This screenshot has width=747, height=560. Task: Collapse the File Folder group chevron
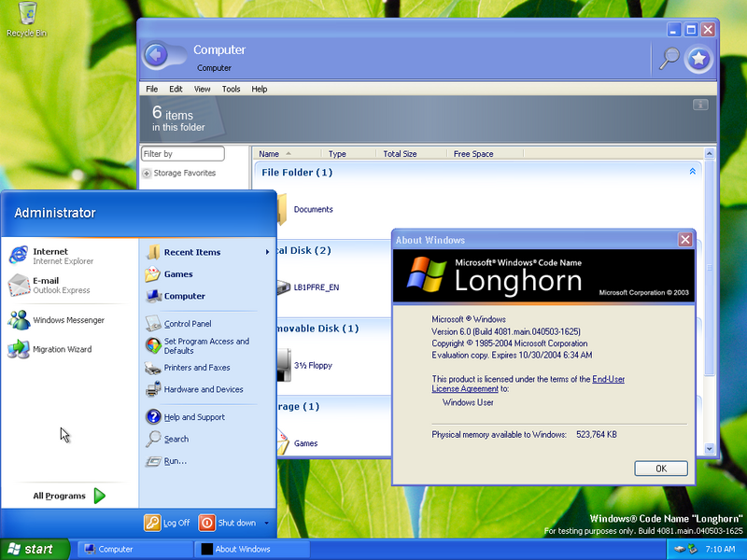[692, 172]
